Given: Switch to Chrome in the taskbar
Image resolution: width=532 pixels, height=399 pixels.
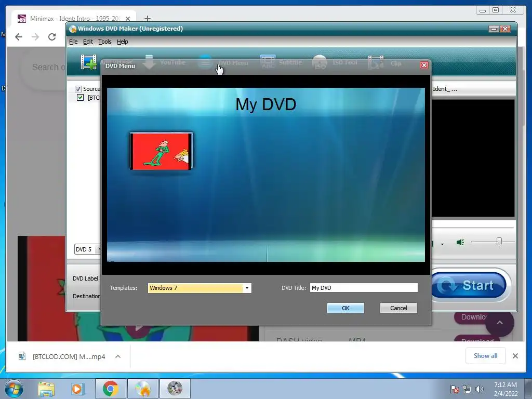Looking at the screenshot, I should [110, 389].
